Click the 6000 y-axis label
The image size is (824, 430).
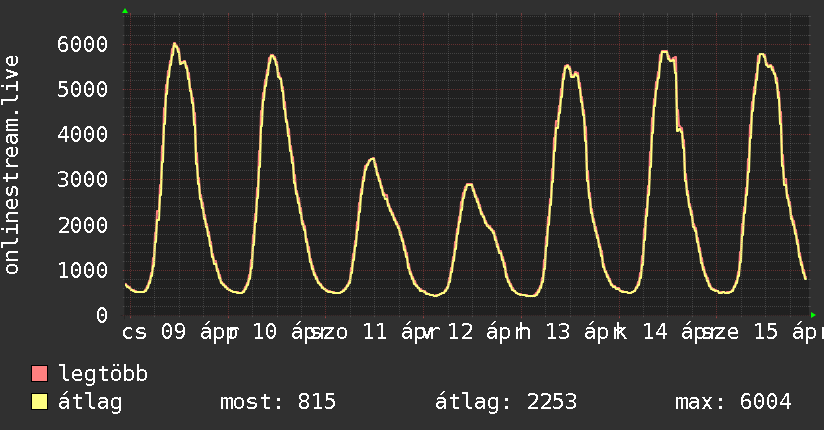pos(83,44)
